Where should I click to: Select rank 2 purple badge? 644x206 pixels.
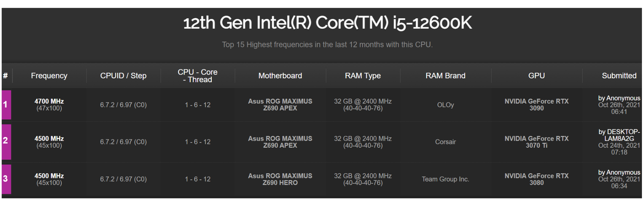click(6, 142)
